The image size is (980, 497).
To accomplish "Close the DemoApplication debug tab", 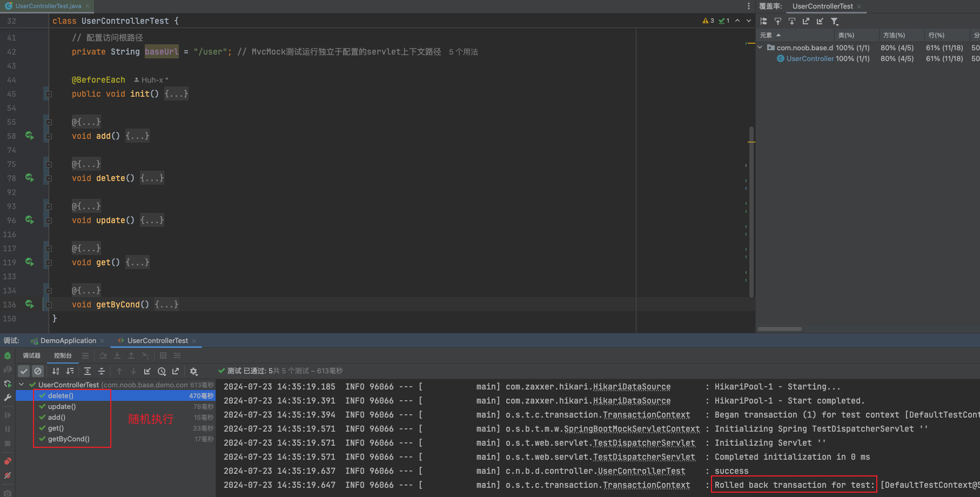I will click(x=102, y=341).
